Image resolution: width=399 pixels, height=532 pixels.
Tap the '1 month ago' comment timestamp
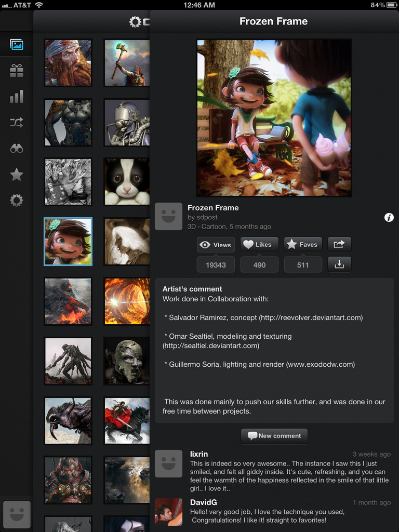pyautogui.click(x=371, y=502)
